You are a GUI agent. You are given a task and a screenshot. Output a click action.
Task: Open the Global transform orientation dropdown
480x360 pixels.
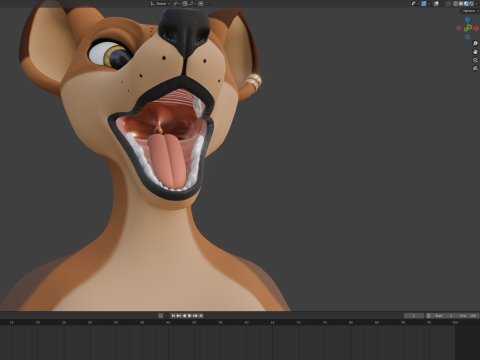[161, 3]
